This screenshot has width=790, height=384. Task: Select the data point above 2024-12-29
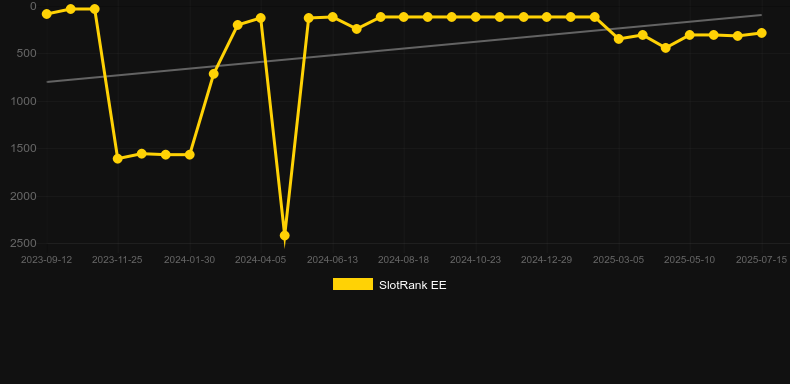(x=547, y=17)
